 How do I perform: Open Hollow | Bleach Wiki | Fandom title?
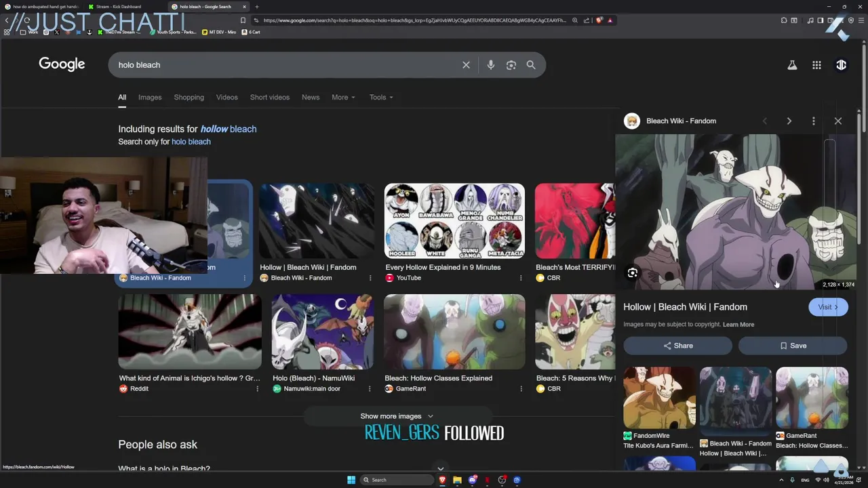coord(685,307)
